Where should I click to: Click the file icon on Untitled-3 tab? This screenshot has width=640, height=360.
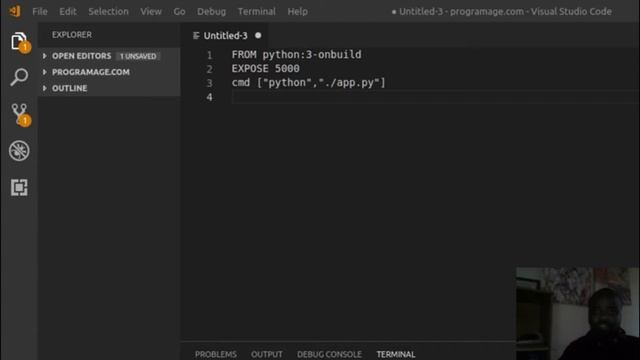(x=196, y=36)
